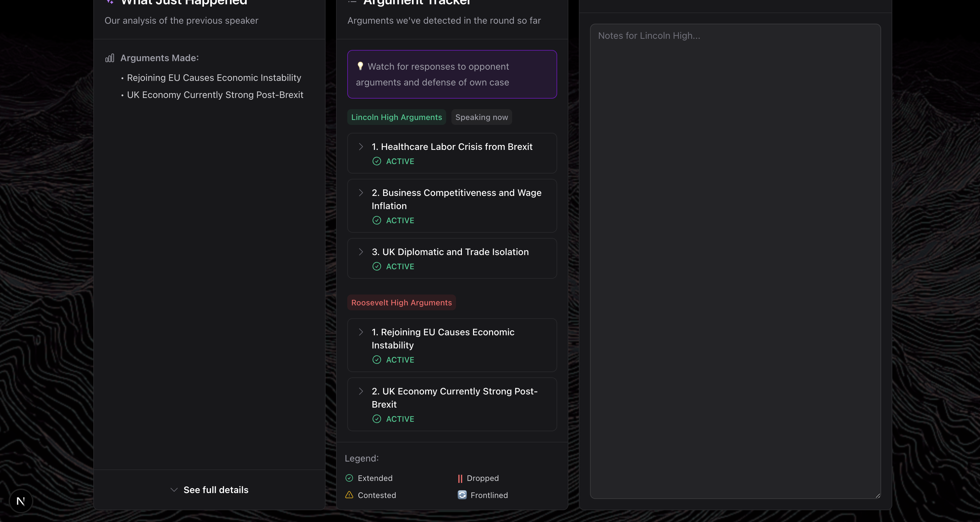Screen dimensions: 980x522
Task: Expand UK Diplomatic and Trade Isolation
Action: coord(361,252)
